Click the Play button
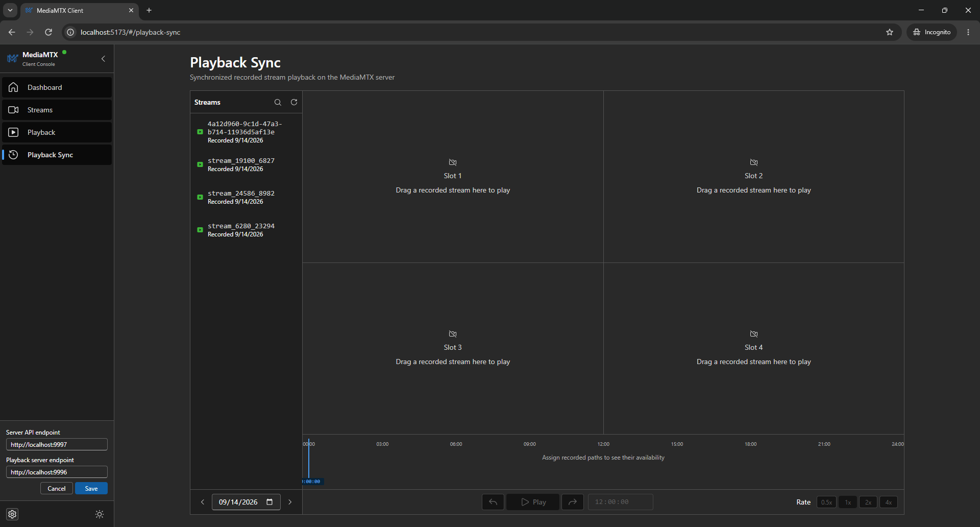This screenshot has width=980, height=527. 533,502
